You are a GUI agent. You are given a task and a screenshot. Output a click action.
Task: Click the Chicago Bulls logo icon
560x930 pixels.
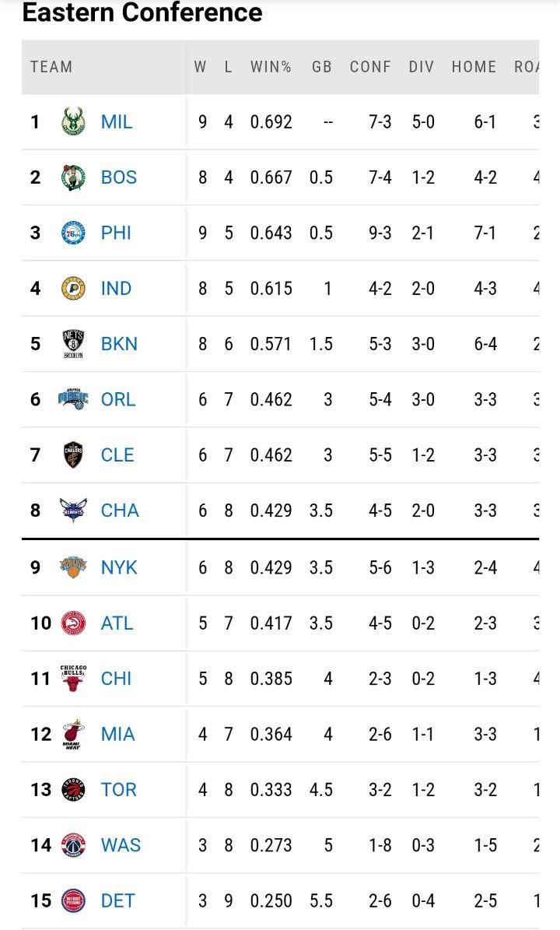[x=73, y=679]
